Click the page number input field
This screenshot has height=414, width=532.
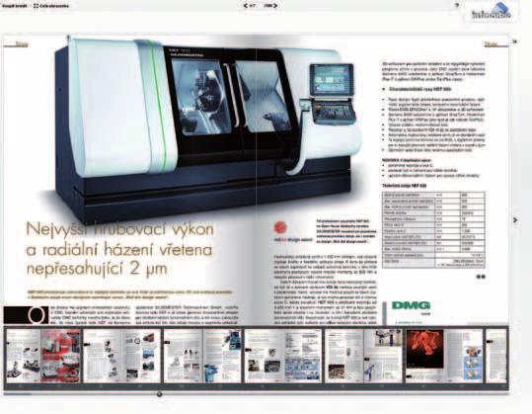(x=253, y=5)
